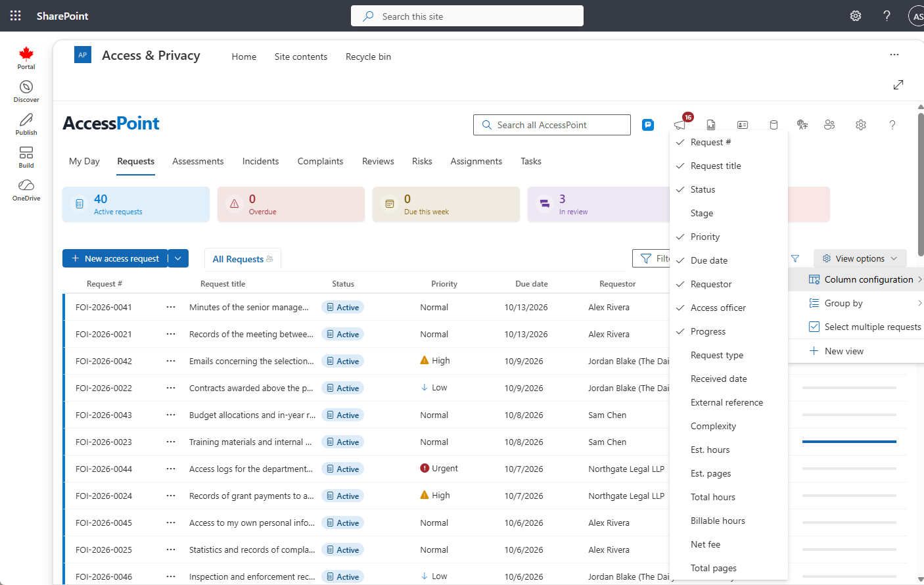Uncheck the Request # column
The image size is (924, 585).
pos(729,142)
